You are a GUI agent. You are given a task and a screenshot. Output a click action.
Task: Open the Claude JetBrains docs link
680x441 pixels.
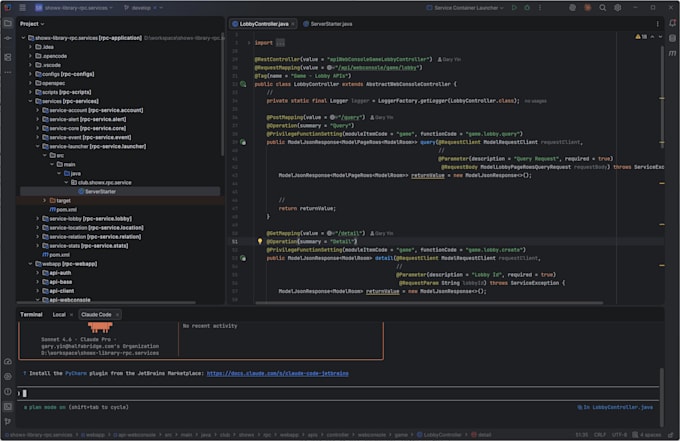click(278, 373)
